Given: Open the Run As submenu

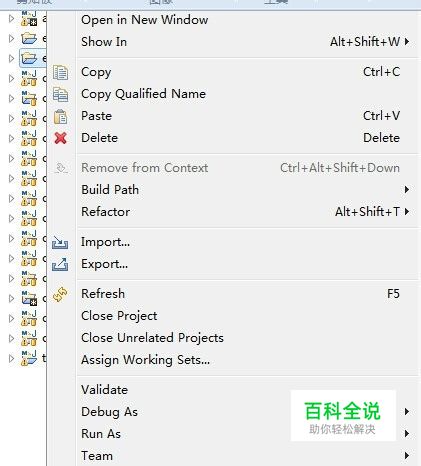Looking at the screenshot, I should [x=101, y=434].
